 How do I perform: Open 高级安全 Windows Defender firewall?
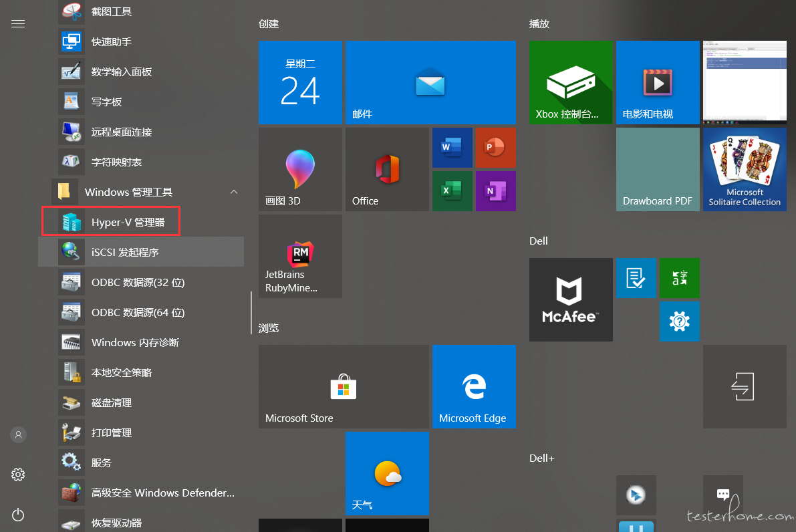(x=141, y=493)
